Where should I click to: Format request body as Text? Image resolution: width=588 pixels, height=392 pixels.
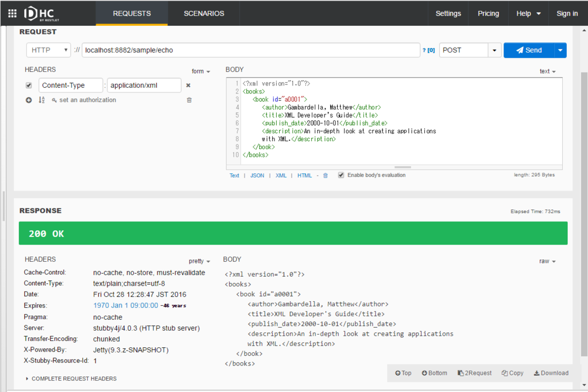coord(234,176)
